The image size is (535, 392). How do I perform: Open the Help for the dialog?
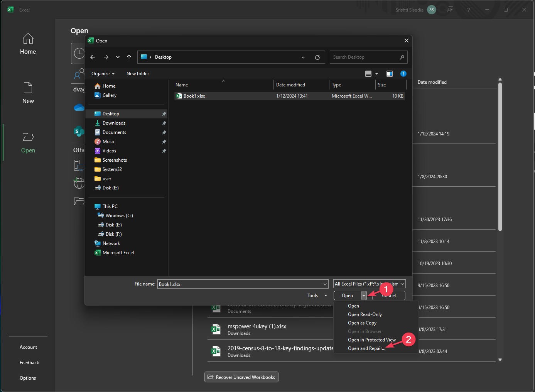click(403, 73)
